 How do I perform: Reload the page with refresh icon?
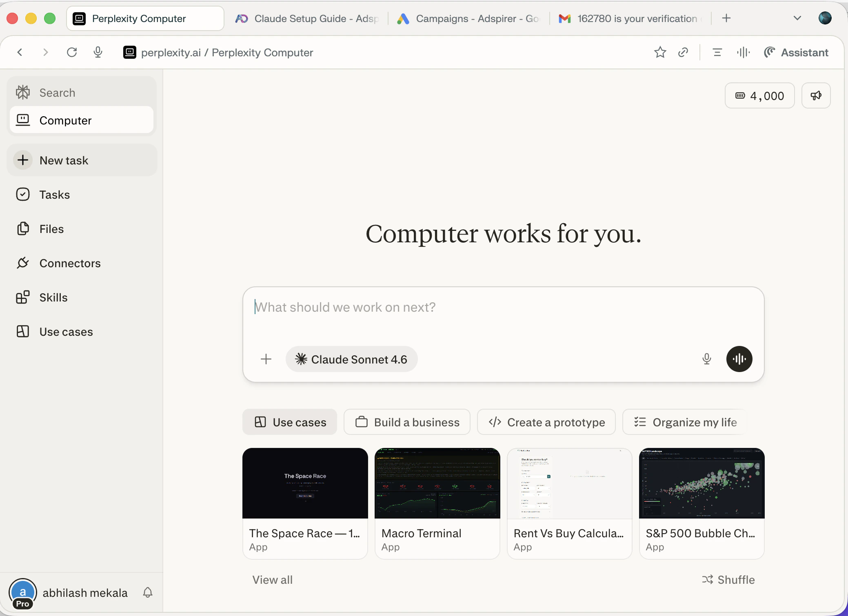click(x=72, y=52)
